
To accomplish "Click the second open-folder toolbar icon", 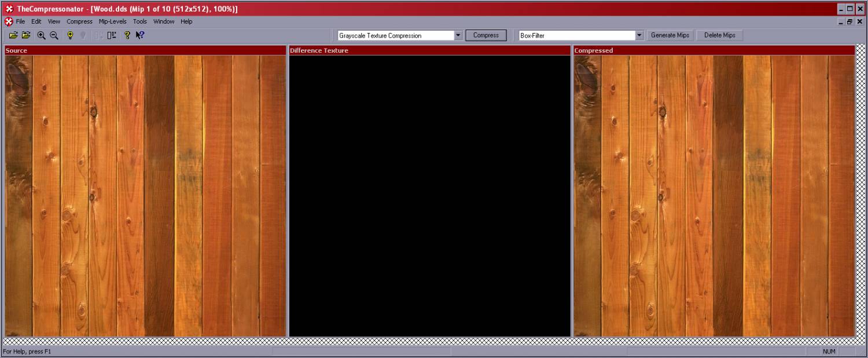I will point(26,35).
